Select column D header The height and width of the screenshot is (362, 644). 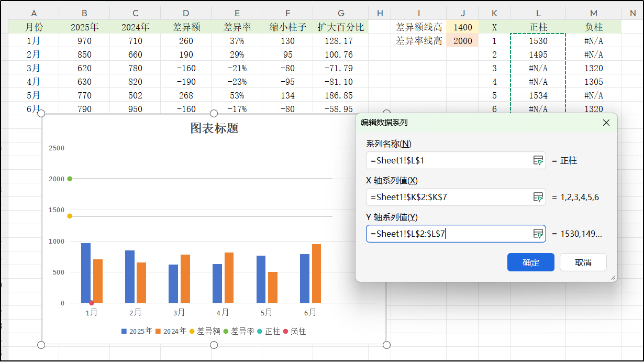(x=186, y=13)
